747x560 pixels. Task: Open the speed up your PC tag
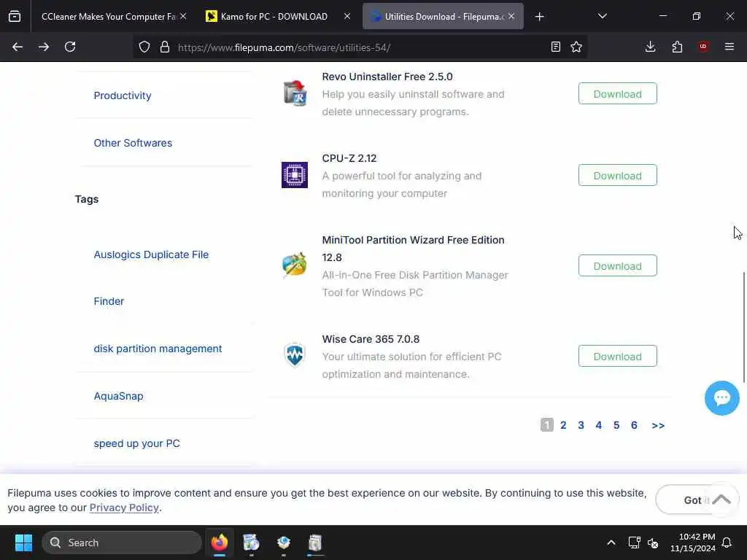[136, 443]
